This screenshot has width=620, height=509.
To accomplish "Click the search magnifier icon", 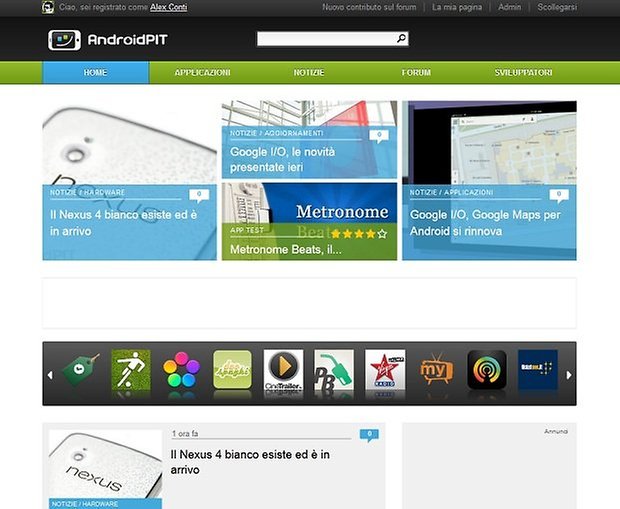I will click(401, 38).
